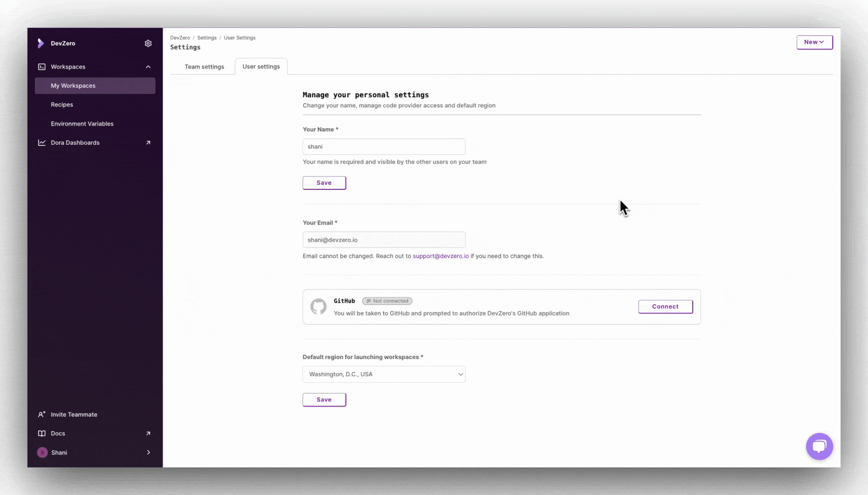
Task: Save the default region selection
Action: [x=324, y=399]
